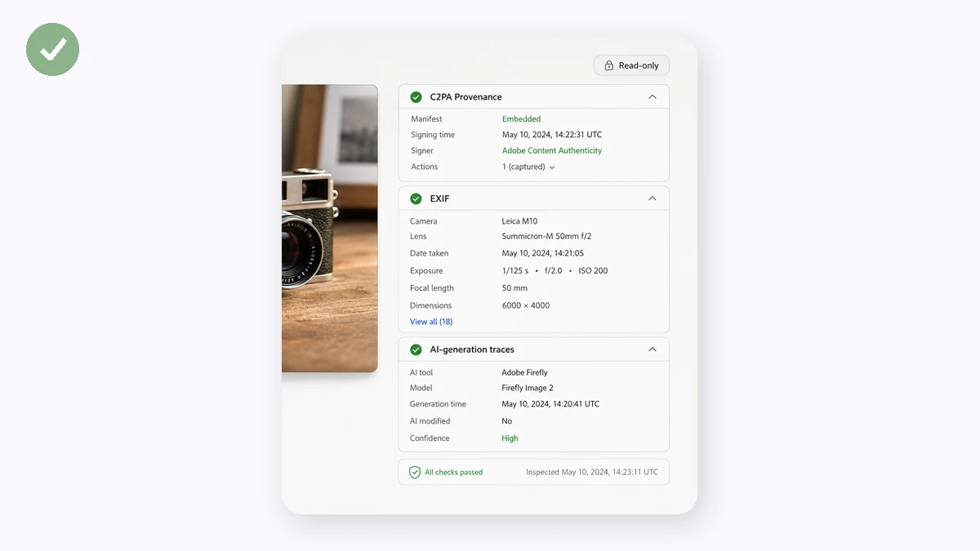Click the EXIF header title
The width and height of the screenshot is (980, 551).
click(439, 198)
